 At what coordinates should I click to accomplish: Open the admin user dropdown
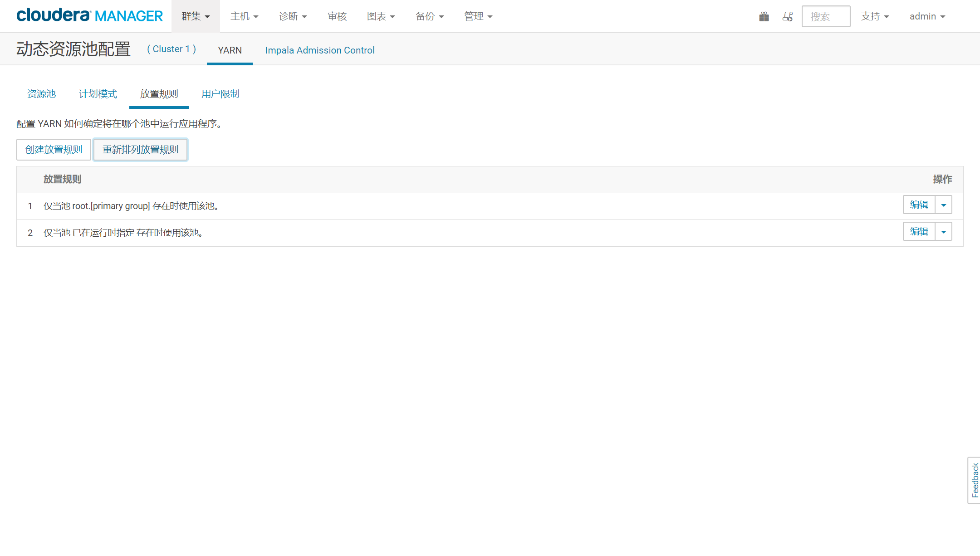click(x=927, y=16)
